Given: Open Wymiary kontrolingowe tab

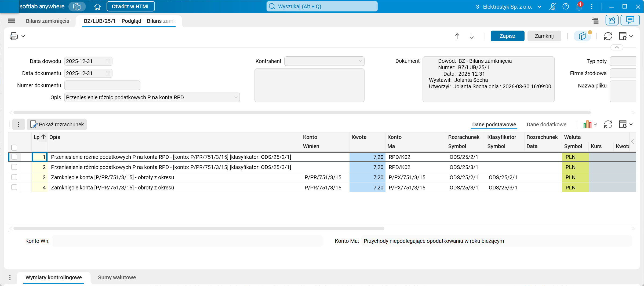Looking at the screenshot, I should 54,277.
